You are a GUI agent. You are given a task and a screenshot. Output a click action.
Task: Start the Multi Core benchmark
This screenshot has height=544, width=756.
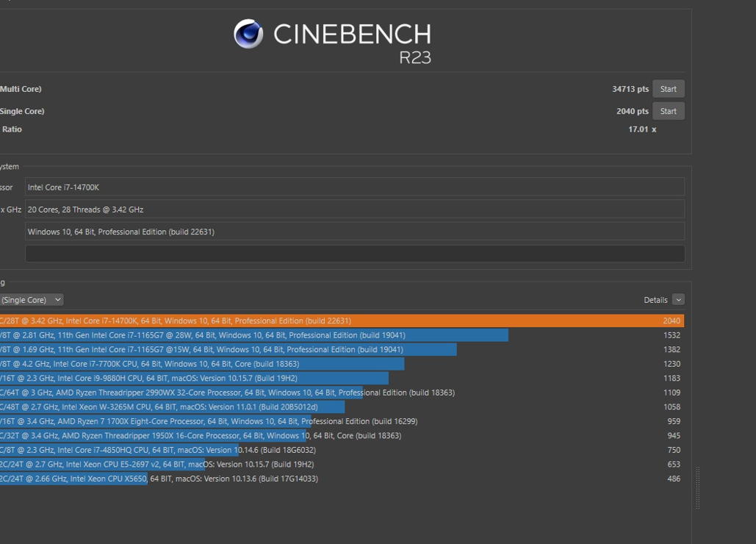pos(669,89)
